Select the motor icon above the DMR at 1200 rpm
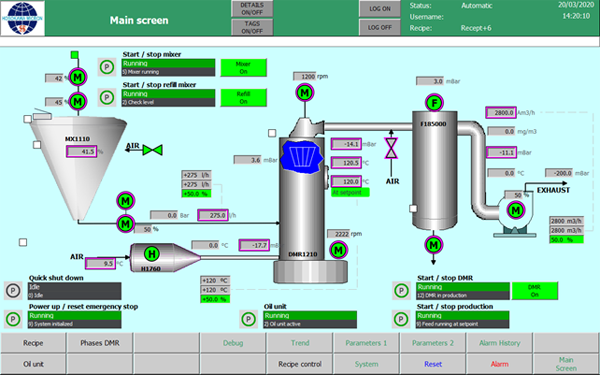 tap(305, 93)
